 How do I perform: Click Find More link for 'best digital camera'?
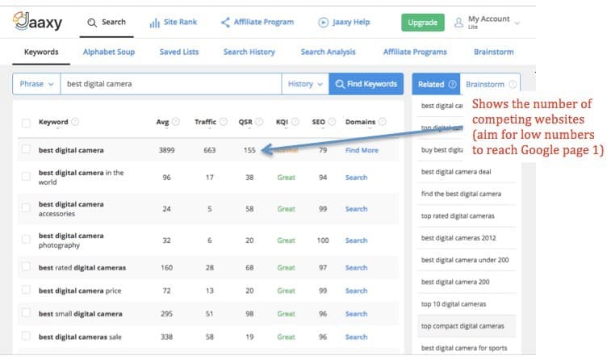tap(362, 150)
